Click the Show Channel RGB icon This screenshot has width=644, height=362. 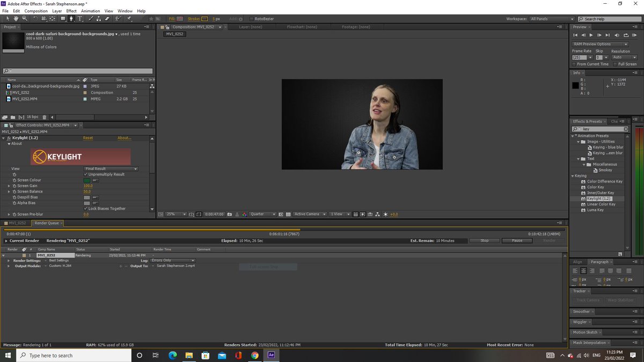pyautogui.click(x=244, y=214)
